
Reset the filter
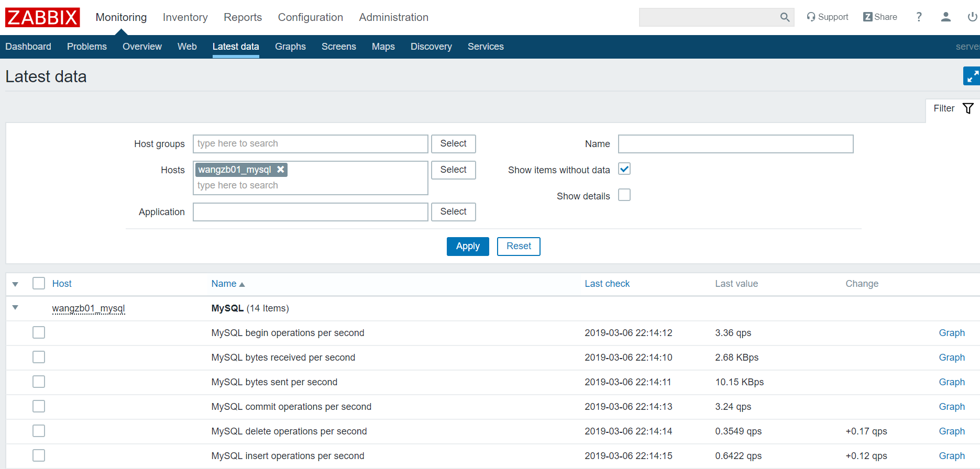[x=519, y=246]
